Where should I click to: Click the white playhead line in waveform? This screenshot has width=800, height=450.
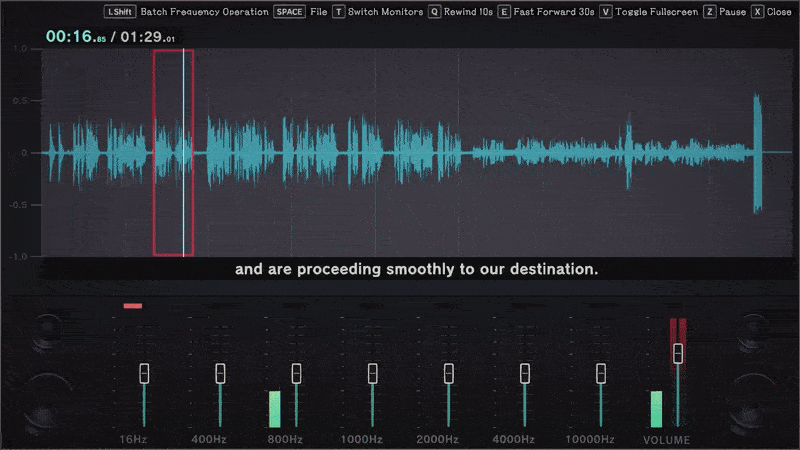pos(184,153)
